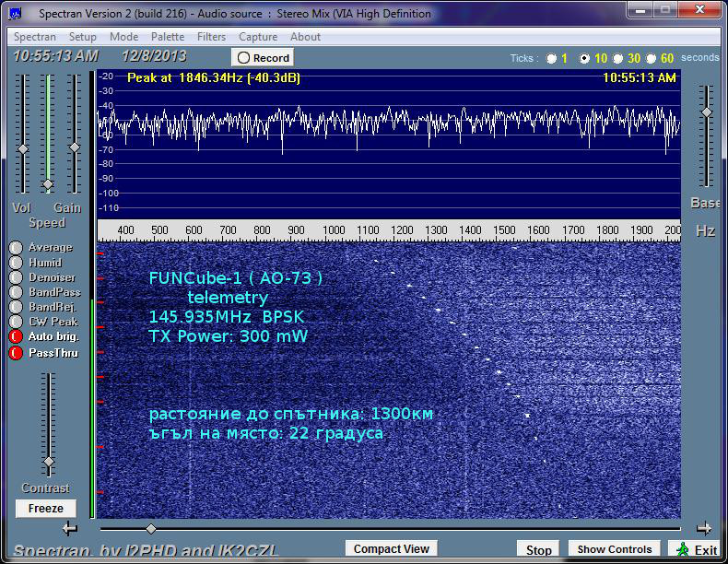Enable the CW Peak indicator
This screenshot has height=564, width=728.
coord(16,322)
